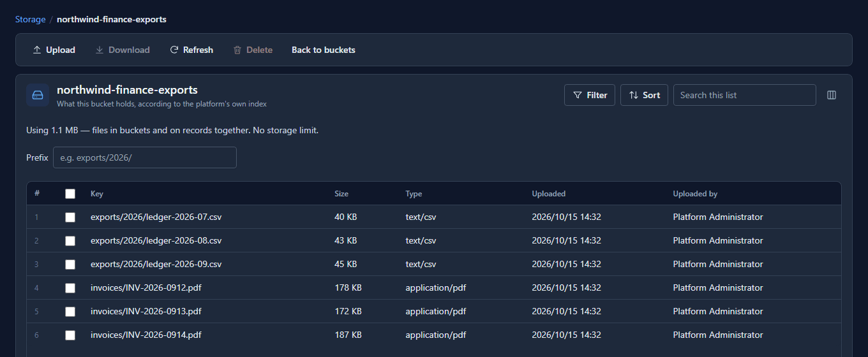Check the ledger-2026-07.csv row
The height and width of the screenshot is (357, 868).
pos(70,217)
